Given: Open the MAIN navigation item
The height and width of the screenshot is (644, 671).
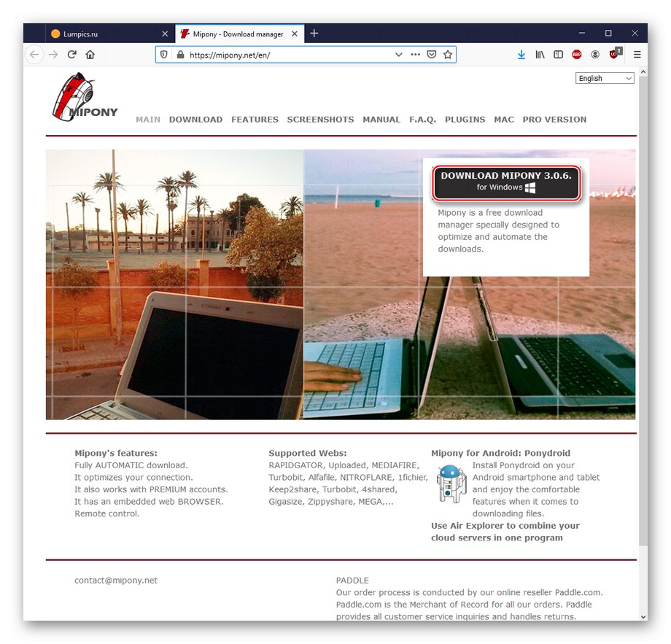Looking at the screenshot, I should [148, 120].
